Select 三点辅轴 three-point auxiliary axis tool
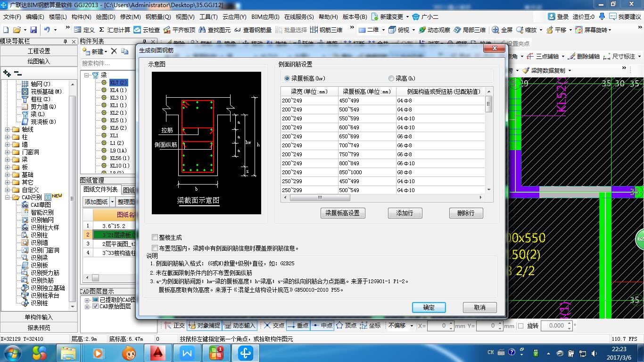This screenshot has width=644, height=362. pyautogui.click(x=543, y=56)
